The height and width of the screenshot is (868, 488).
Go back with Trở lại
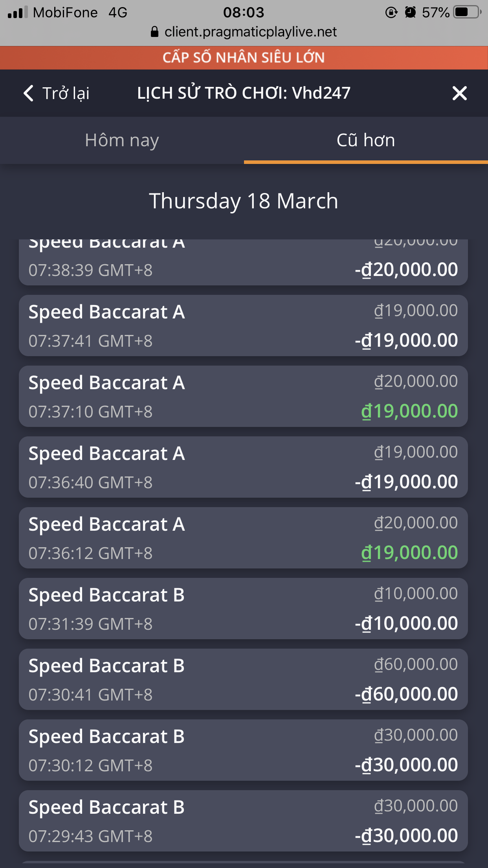pos(57,94)
